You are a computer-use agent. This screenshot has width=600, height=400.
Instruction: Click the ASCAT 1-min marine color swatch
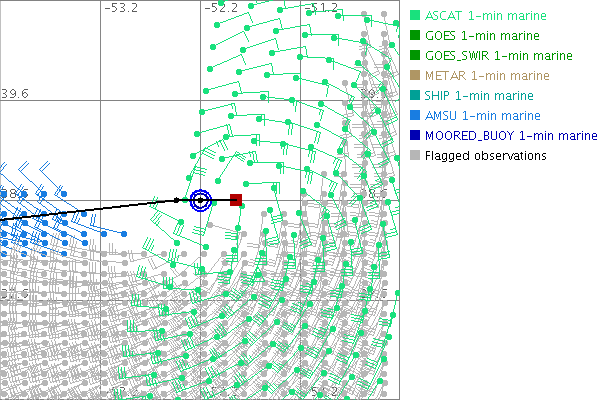pos(415,16)
